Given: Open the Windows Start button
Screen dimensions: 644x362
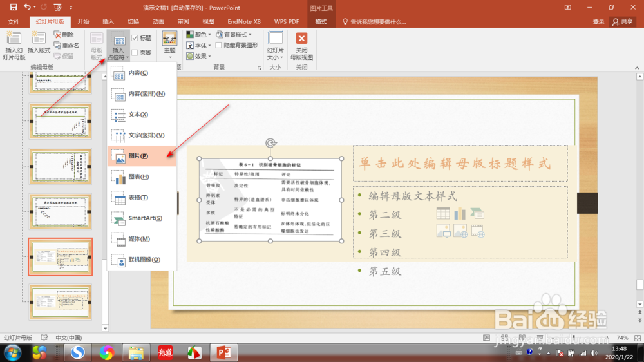Looking at the screenshot, I should point(13,352).
